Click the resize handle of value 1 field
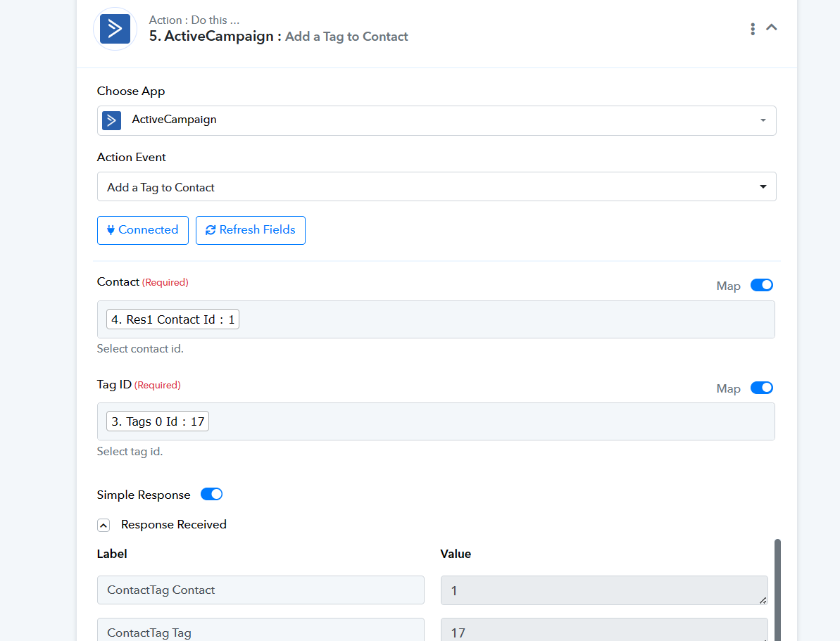 pyautogui.click(x=763, y=600)
